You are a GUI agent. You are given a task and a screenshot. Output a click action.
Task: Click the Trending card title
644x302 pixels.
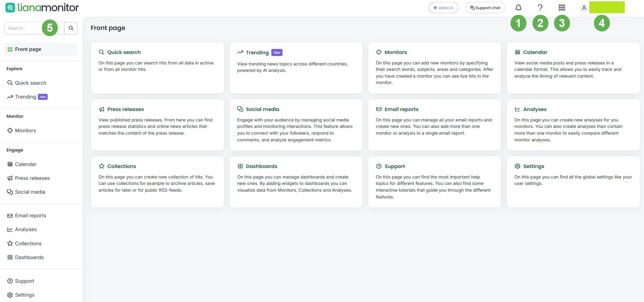(x=257, y=53)
